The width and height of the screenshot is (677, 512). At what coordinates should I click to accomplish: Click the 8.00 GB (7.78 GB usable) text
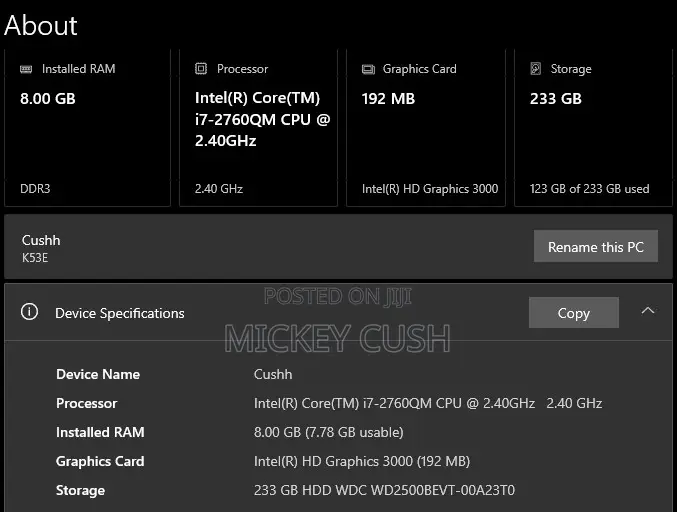[329, 432]
